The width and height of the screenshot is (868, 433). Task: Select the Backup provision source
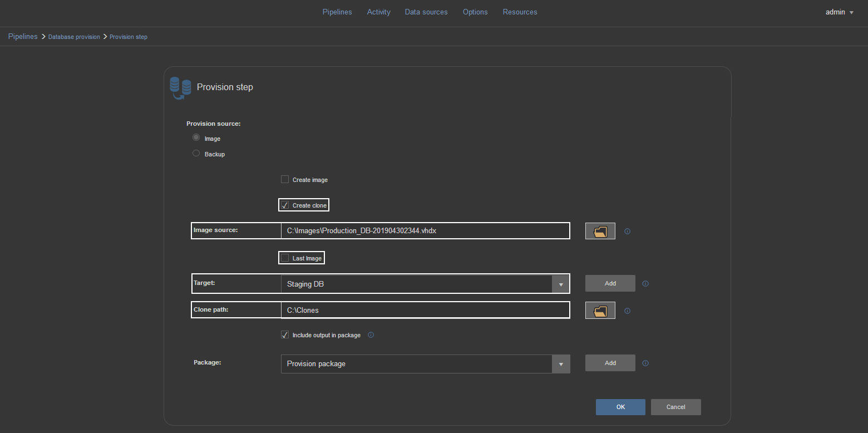click(196, 154)
